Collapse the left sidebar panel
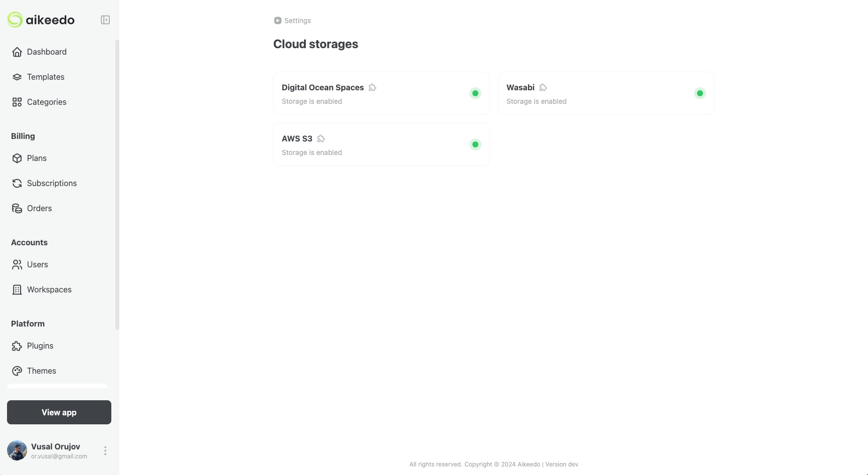Viewport: 868px width, 475px height. (105, 20)
